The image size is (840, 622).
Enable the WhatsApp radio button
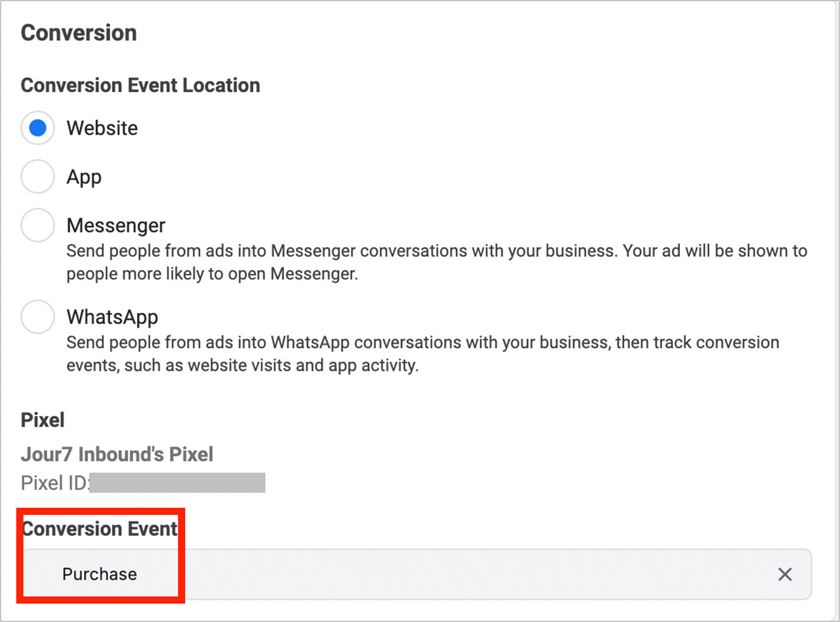pyautogui.click(x=38, y=316)
